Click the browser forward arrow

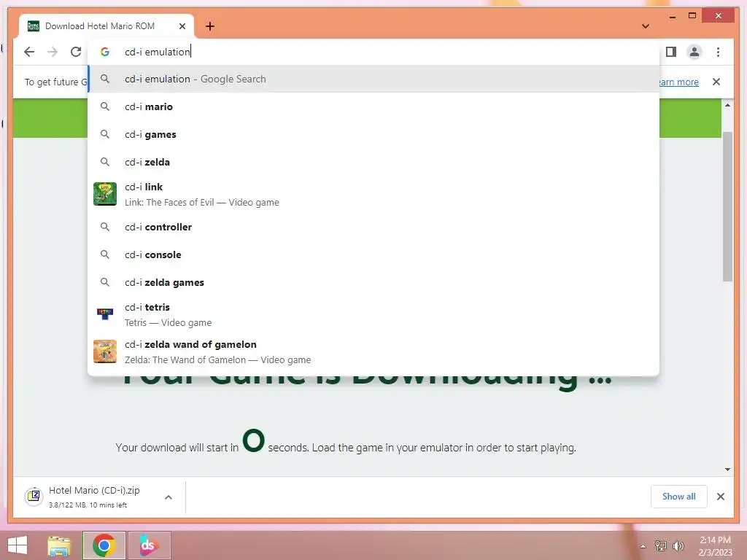click(x=53, y=52)
